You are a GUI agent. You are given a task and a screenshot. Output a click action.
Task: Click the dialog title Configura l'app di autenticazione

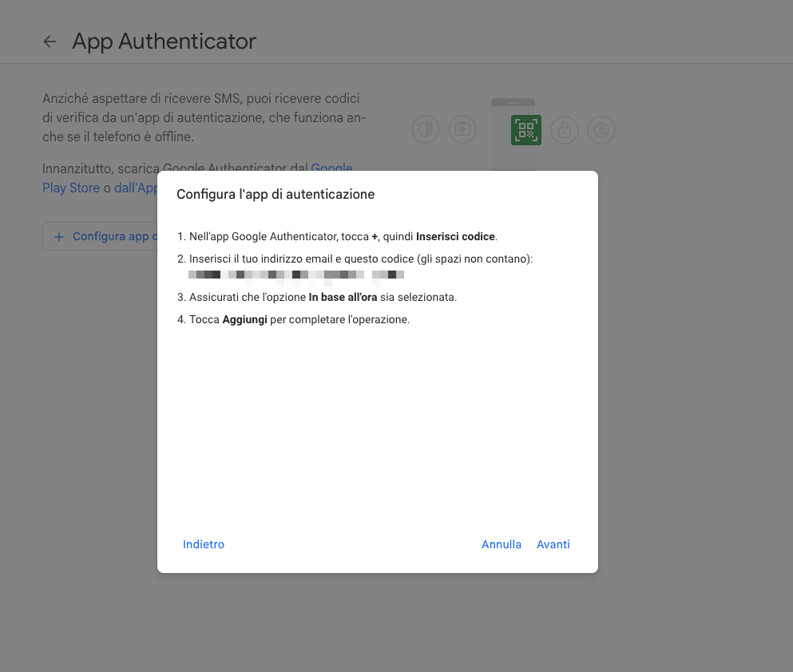click(x=276, y=195)
